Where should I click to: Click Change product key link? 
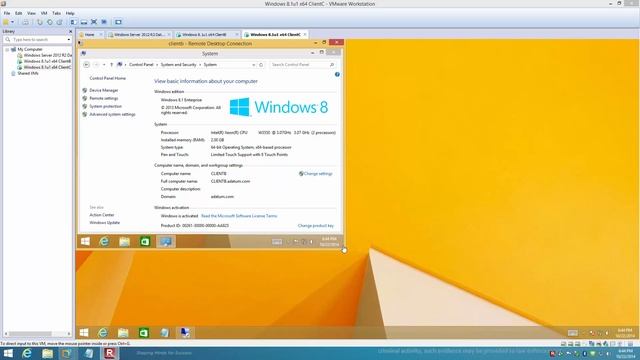tap(316, 226)
